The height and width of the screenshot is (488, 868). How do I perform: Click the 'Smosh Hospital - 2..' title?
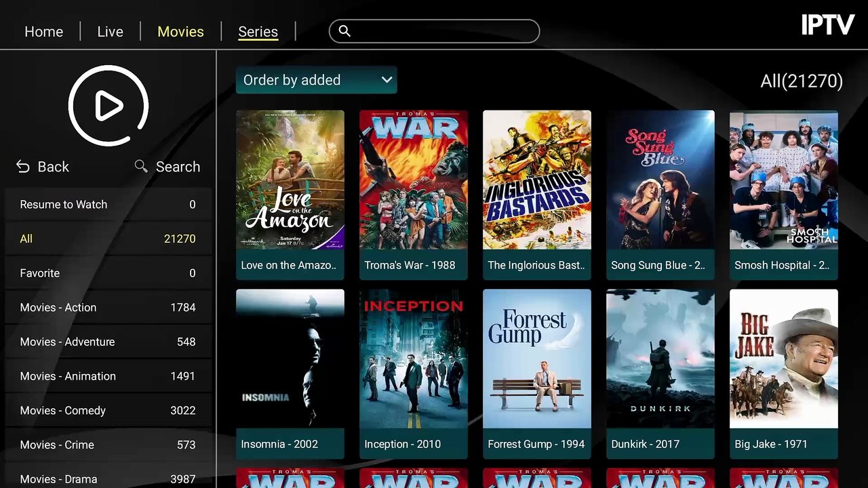tap(782, 265)
